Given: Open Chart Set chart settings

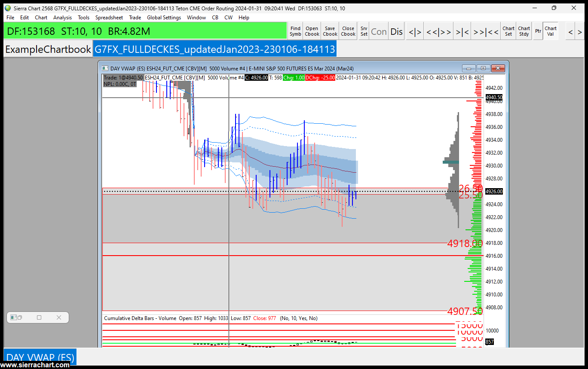Looking at the screenshot, I should click(x=508, y=31).
